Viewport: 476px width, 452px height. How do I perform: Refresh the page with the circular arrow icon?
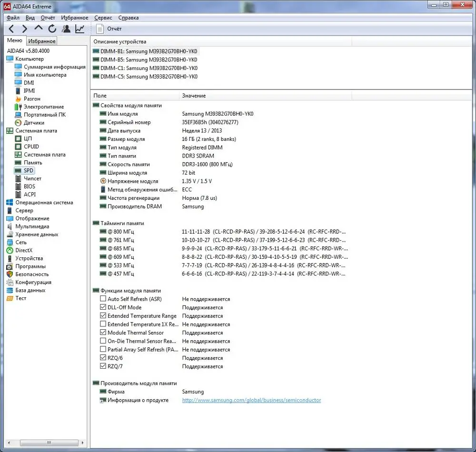point(52,29)
